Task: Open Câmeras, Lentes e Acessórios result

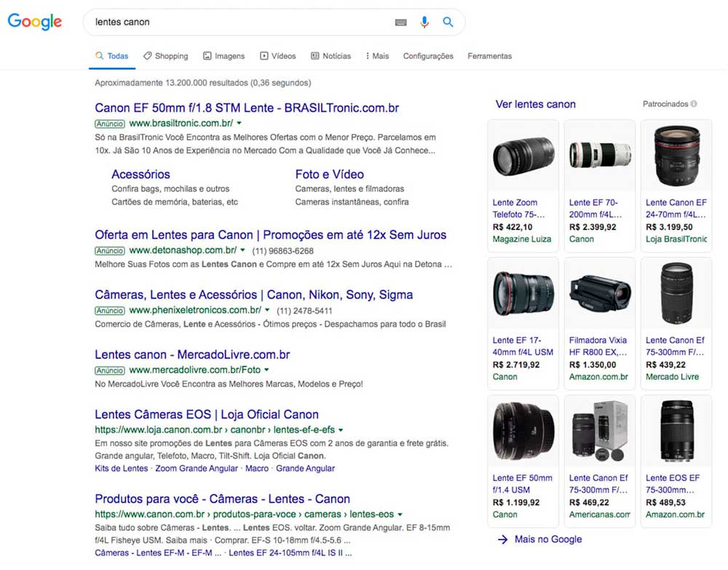Action: tap(254, 295)
